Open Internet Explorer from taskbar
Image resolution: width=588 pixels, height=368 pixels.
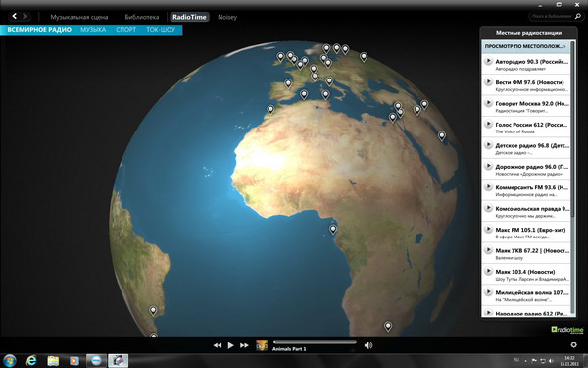31,361
